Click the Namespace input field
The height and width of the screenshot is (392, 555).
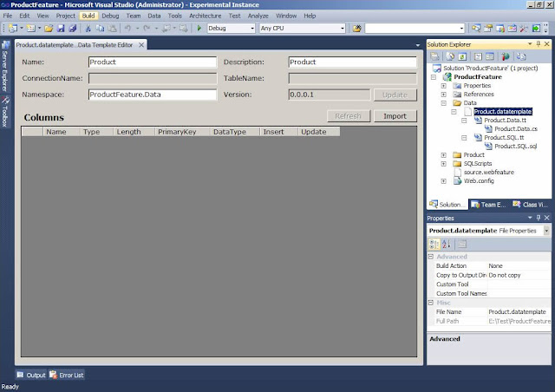coord(153,95)
